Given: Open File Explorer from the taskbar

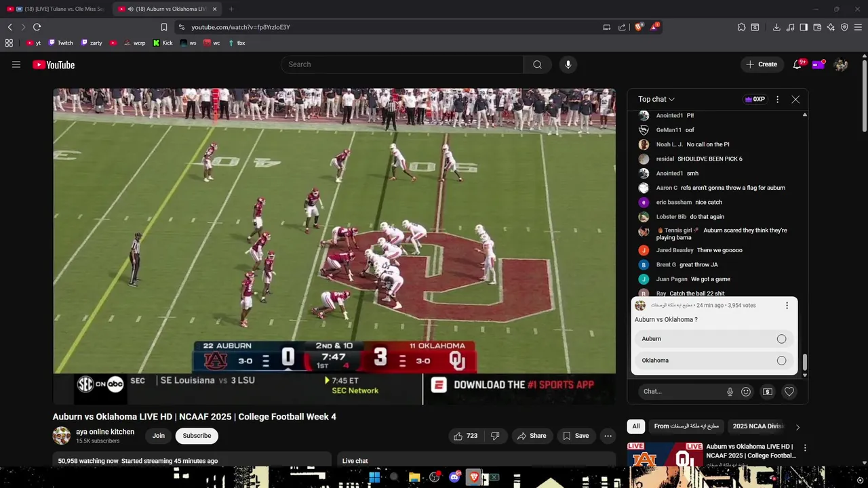Looking at the screenshot, I should (414, 477).
